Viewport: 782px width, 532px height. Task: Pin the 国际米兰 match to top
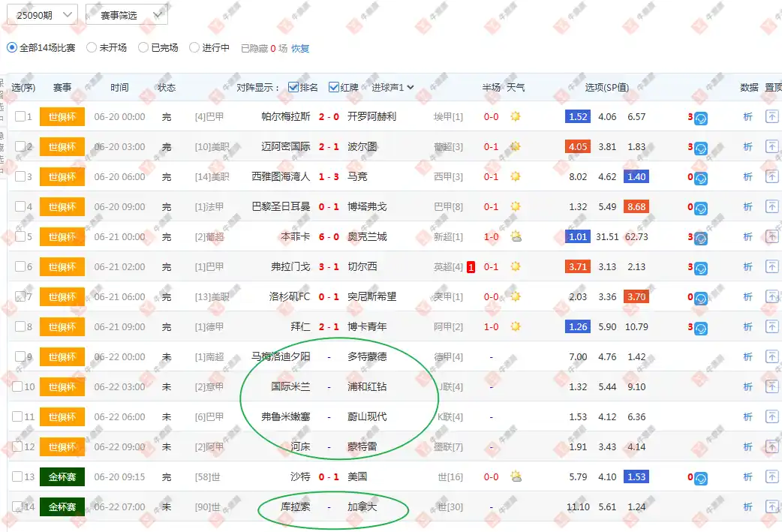771,386
